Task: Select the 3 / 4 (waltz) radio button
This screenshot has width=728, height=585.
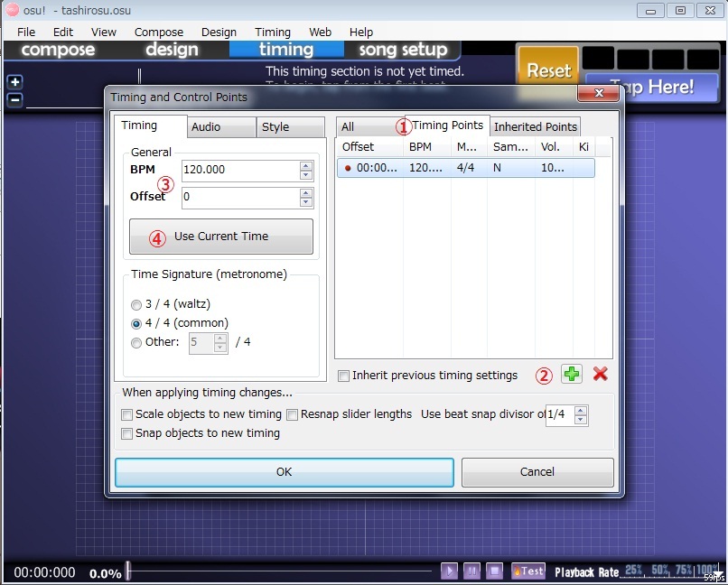Action: (x=136, y=305)
